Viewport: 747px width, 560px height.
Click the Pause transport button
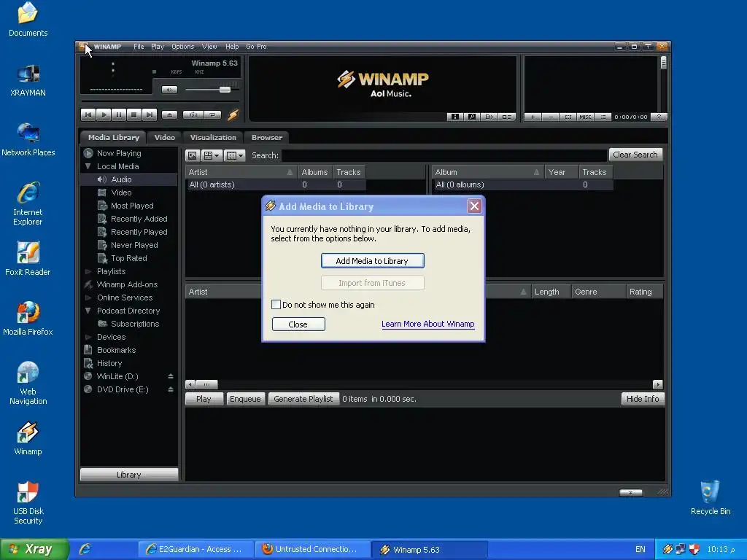119,114
